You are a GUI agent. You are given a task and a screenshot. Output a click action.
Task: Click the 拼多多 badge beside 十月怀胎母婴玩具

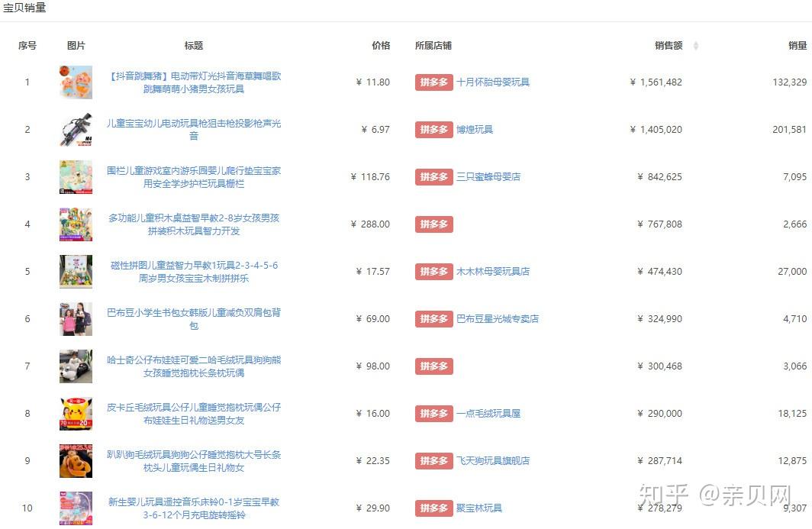[434, 82]
